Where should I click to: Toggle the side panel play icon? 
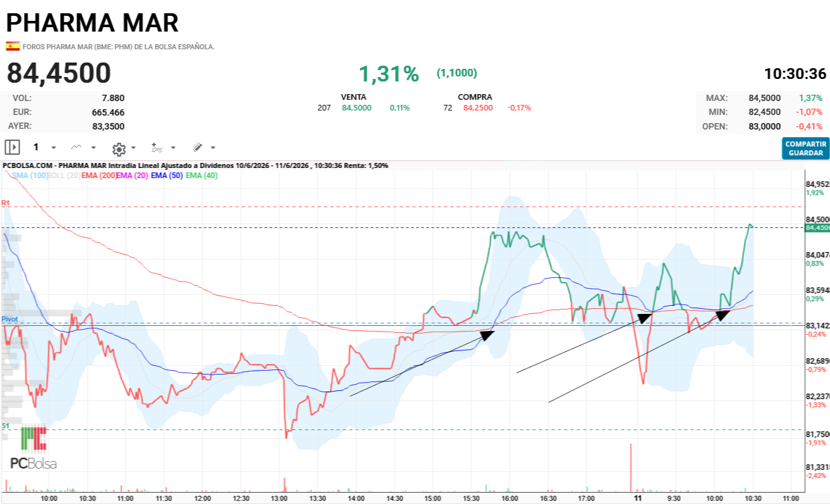13,147
